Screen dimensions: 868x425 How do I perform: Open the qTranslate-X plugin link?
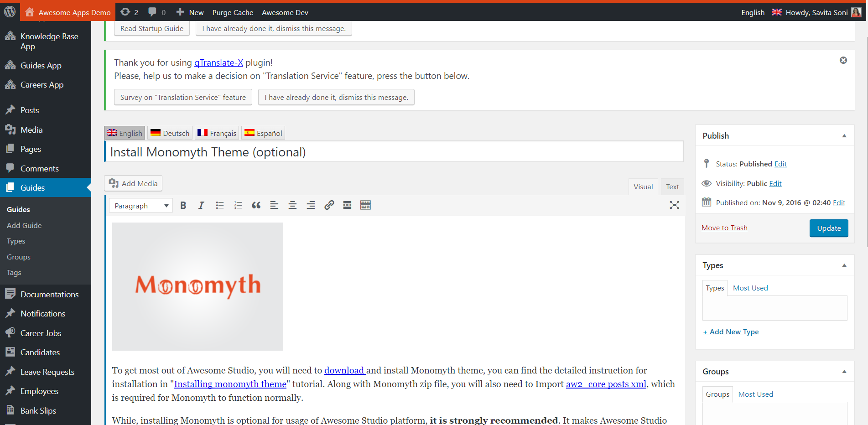click(218, 62)
